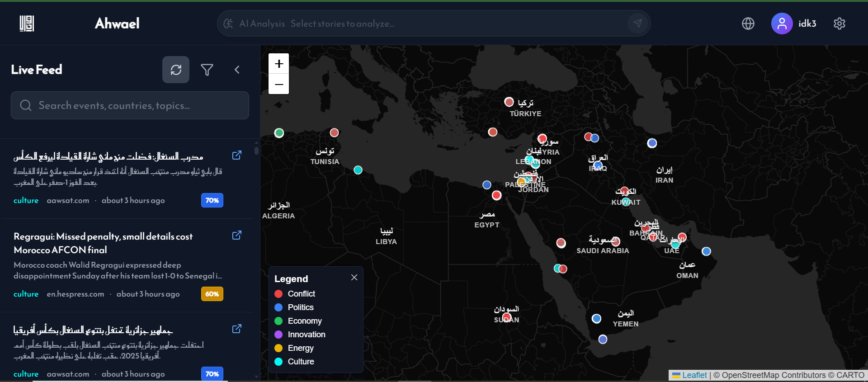Click the culture tag on first story

tap(26, 200)
